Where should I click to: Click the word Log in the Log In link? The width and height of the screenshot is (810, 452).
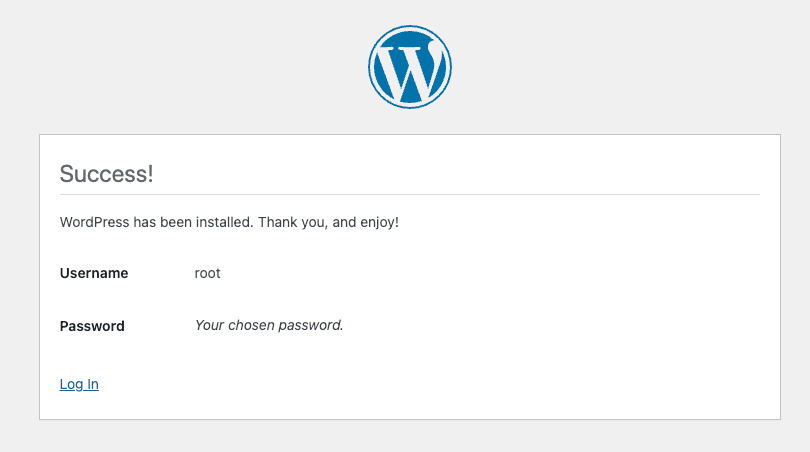[71, 384]
